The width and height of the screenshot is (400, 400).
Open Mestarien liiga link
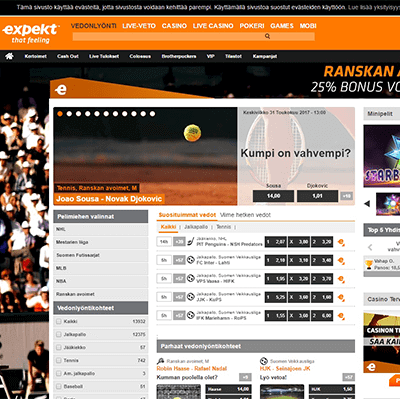tap(101, 242)
